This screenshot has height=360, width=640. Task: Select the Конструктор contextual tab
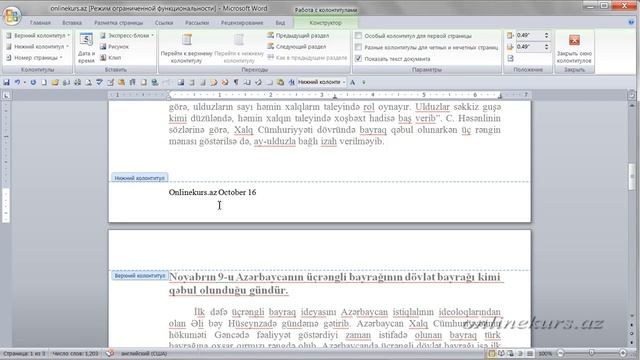325,23
